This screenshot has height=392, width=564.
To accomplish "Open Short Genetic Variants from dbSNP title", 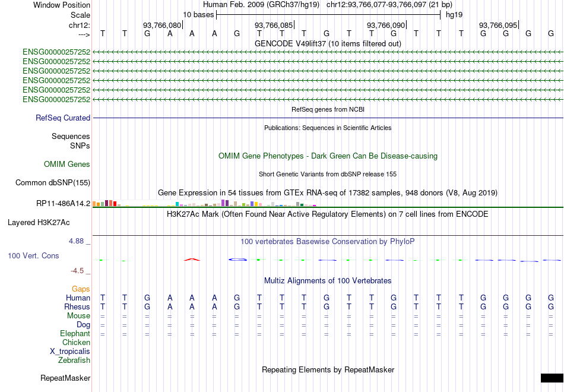I will click(328, 174).
